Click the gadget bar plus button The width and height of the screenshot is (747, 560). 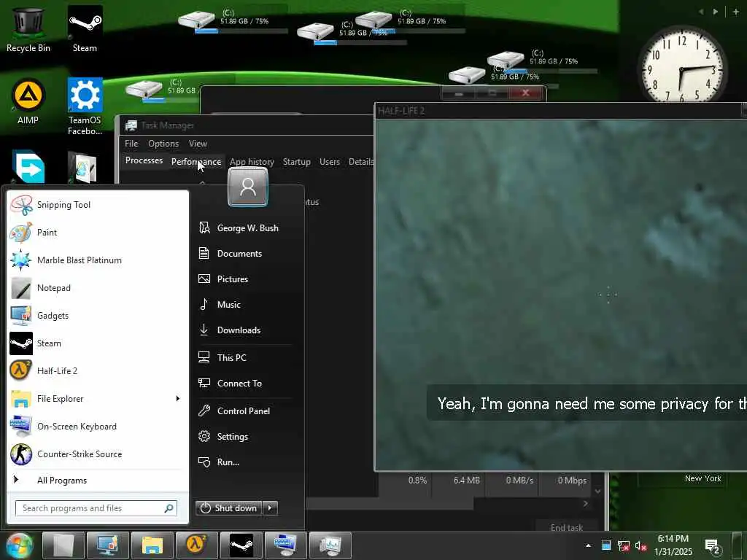click(x=736, y=12)
